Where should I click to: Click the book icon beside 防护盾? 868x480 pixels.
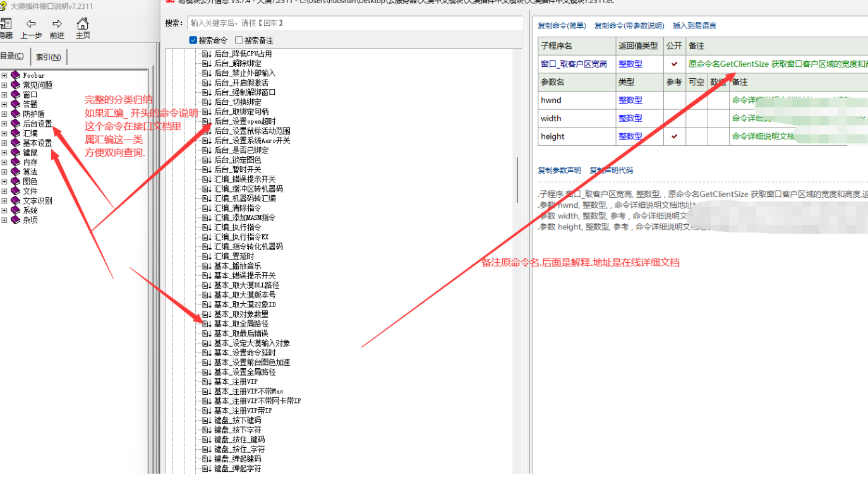[15, 114]
